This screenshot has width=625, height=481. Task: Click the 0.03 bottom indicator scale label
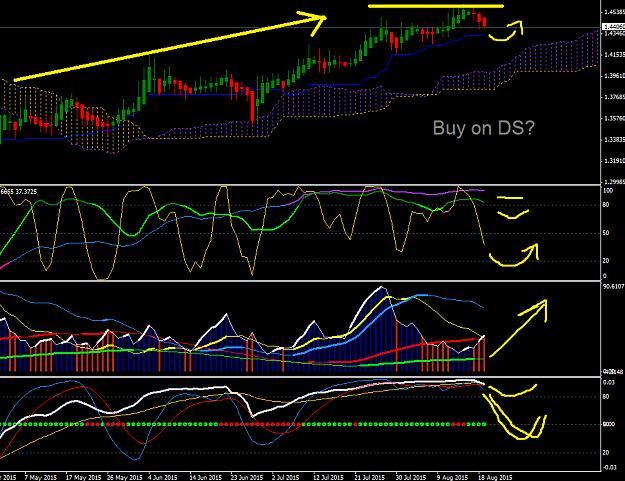pyautogui.click(x=608, y=383)
